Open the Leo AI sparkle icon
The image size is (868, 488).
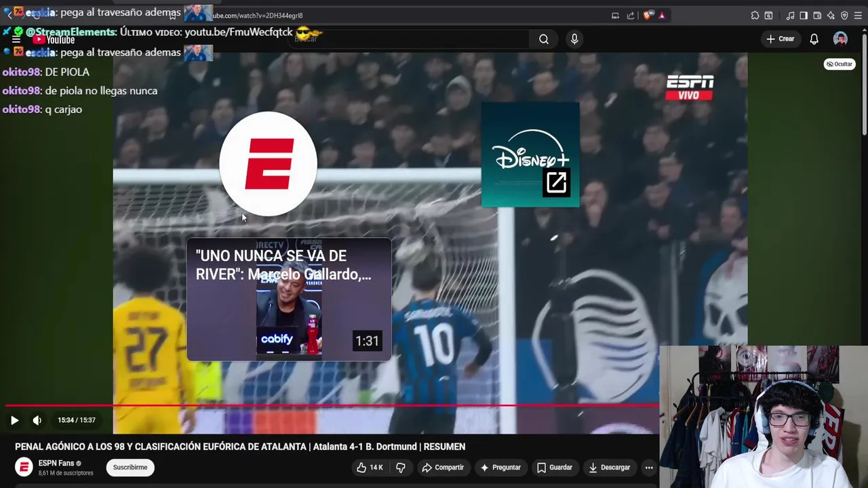[831, 16]
